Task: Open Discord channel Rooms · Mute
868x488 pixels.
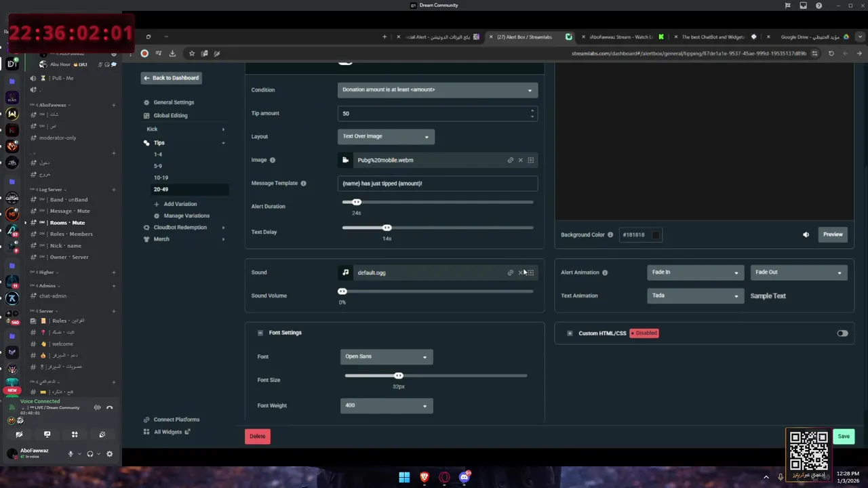Action: pyautogui.click(x=67, y=222)
